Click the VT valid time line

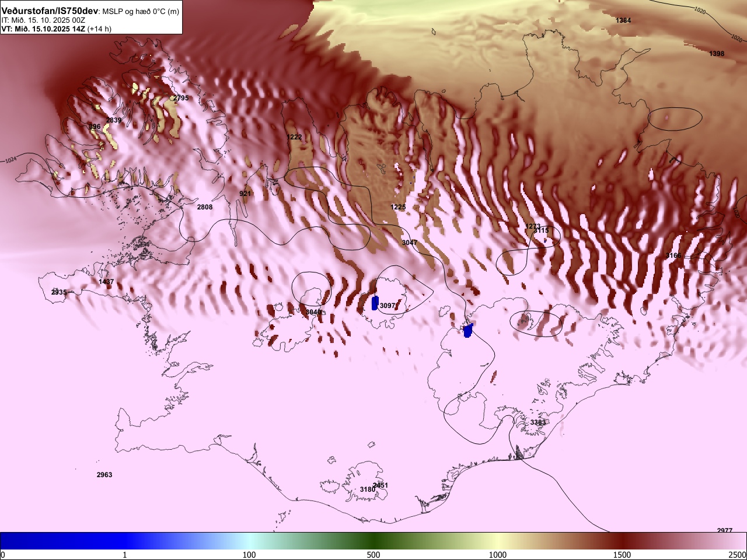(x=56, y=29)
